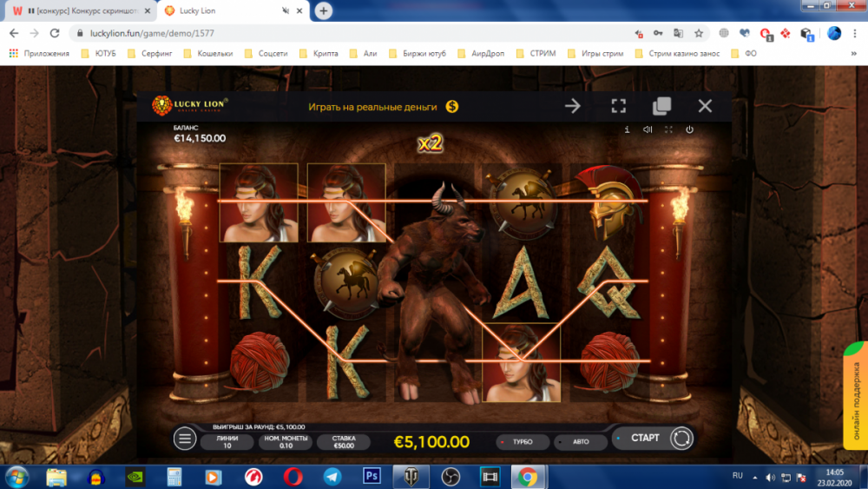Enter fullscreen with the large expand icon

tap(618, 106)
